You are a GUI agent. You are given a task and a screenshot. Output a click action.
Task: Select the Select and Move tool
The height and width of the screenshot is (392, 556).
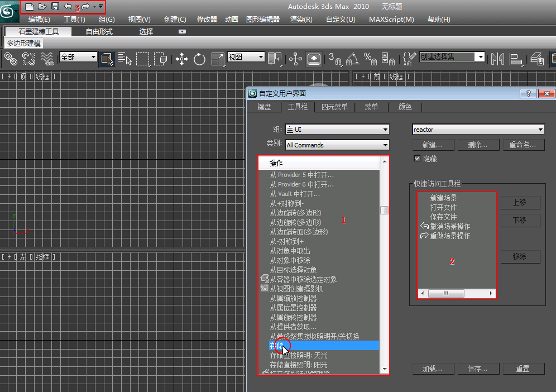click(181, 59)
